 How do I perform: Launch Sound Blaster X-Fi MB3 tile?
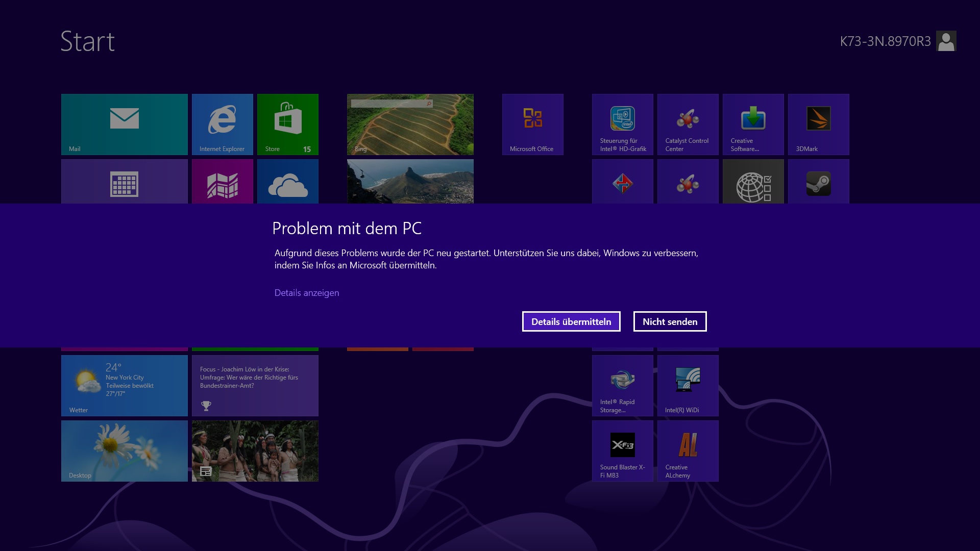coord(622,450)
